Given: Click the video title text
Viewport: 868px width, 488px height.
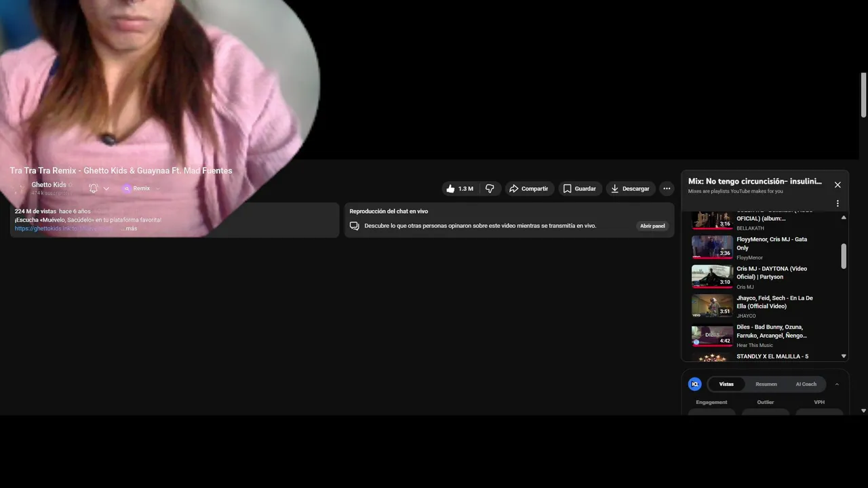Looking at the screenshot, I should [121, 171].
